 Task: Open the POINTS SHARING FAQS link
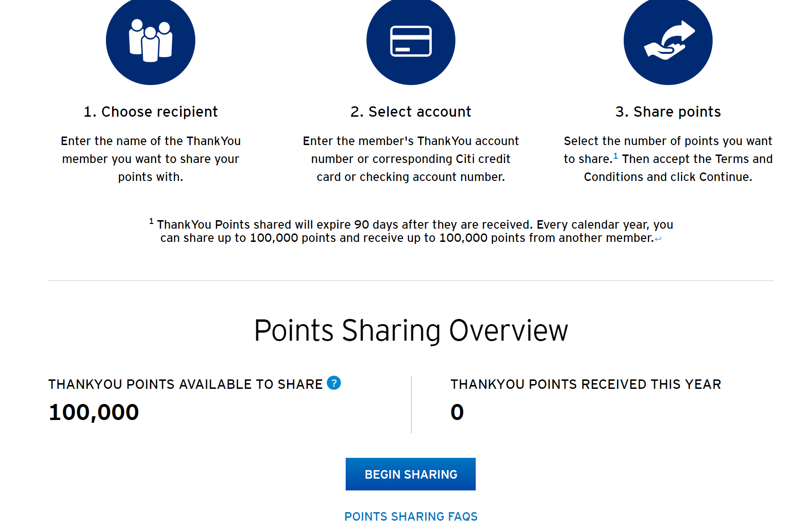411,516
